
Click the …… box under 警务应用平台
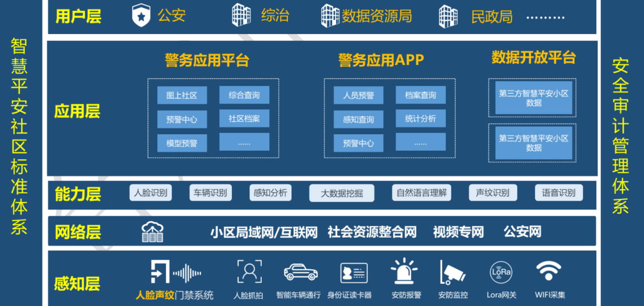coord(244,142)
